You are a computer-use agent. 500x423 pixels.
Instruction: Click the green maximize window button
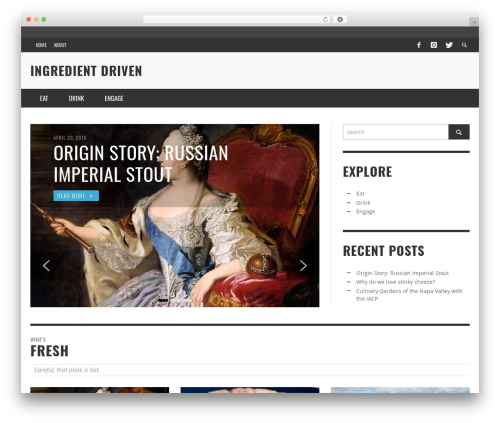[x=44, y=20]
